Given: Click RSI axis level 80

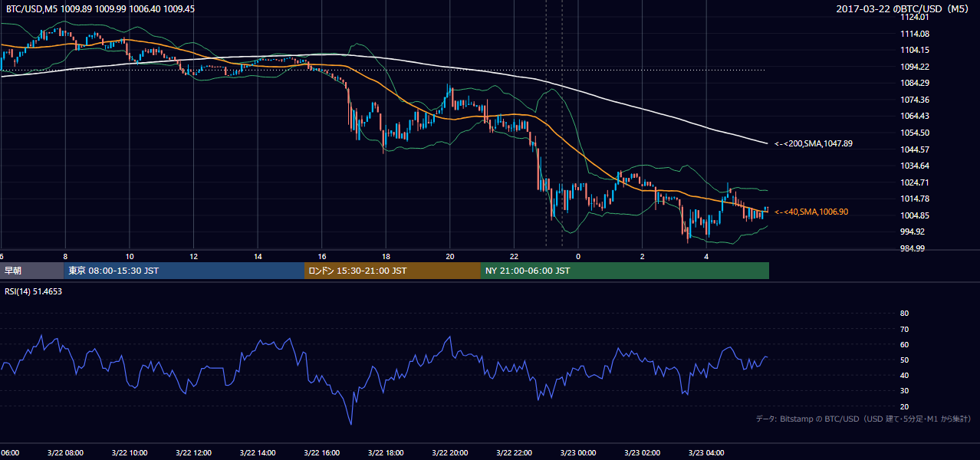Looking at the screenshot, I should click(904, 314).
